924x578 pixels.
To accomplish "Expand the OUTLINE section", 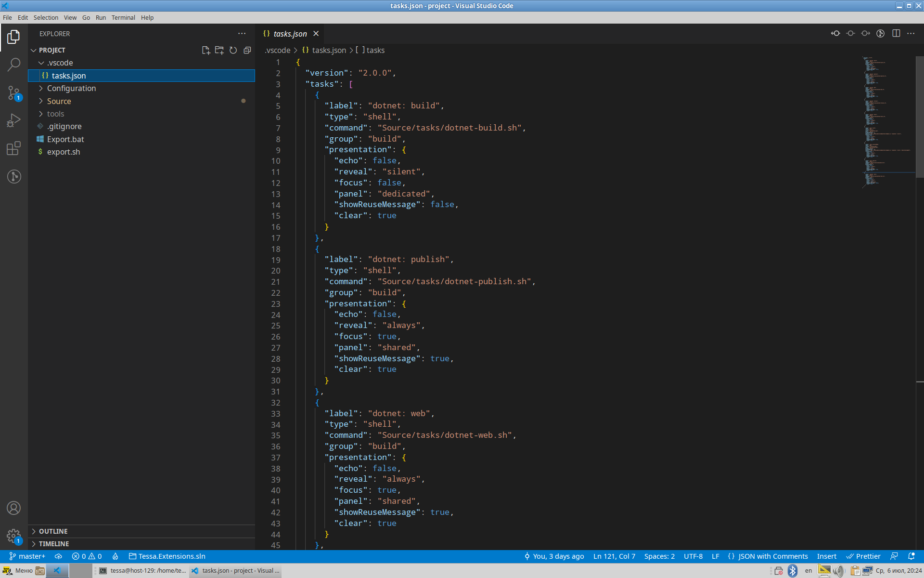I will click(x=53, y=531).
